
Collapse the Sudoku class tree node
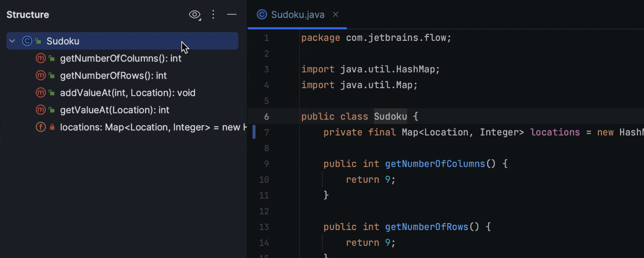coord(12,41)
